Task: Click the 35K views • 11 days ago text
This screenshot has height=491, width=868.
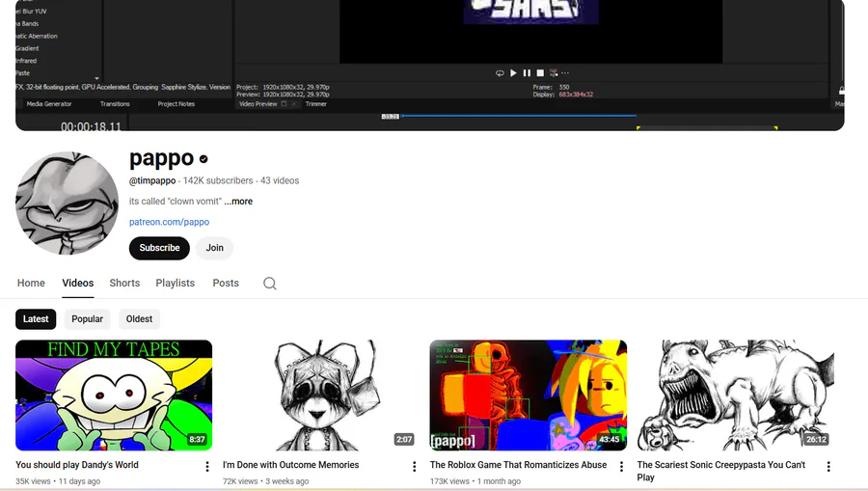Action: 58,481
